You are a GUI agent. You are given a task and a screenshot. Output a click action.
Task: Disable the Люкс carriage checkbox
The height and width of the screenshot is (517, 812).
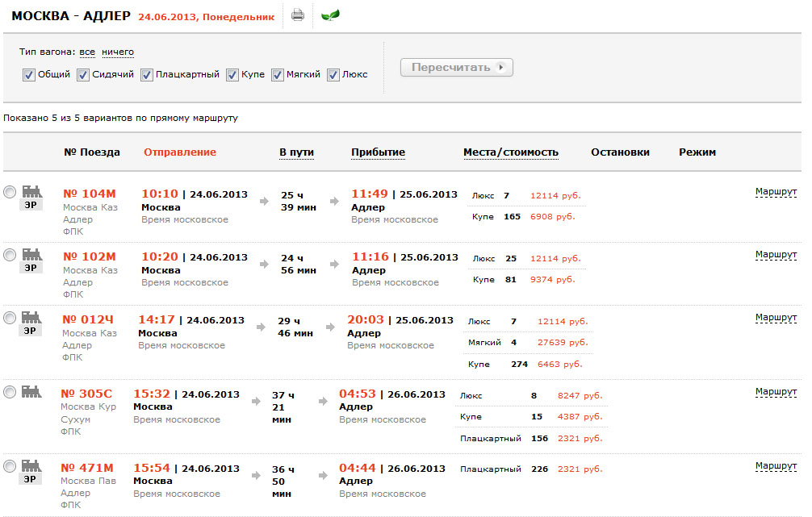[x=333, y=75]
